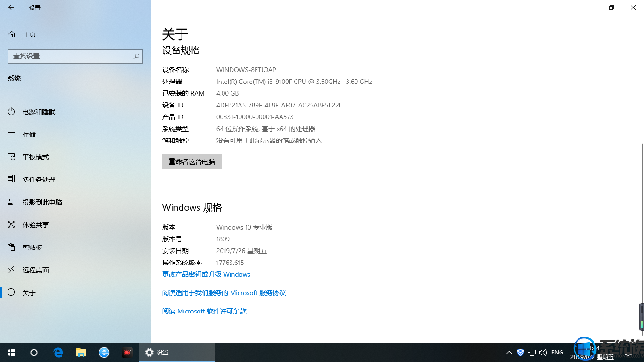Click device name WINDOWS-8ETJOAP text
The width and height of the screenshot is (644, 362).
tap(246, 70)
